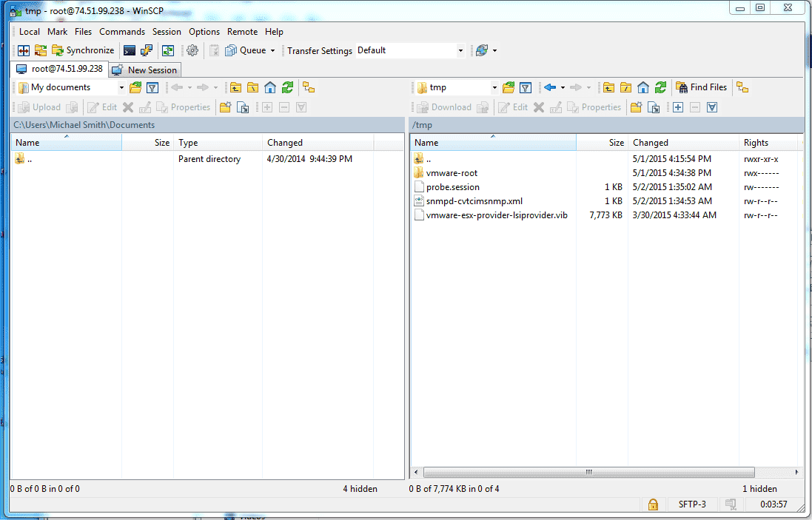Sort remote panel by Changed column
812x520 pixels.
(x=683, y=143)
